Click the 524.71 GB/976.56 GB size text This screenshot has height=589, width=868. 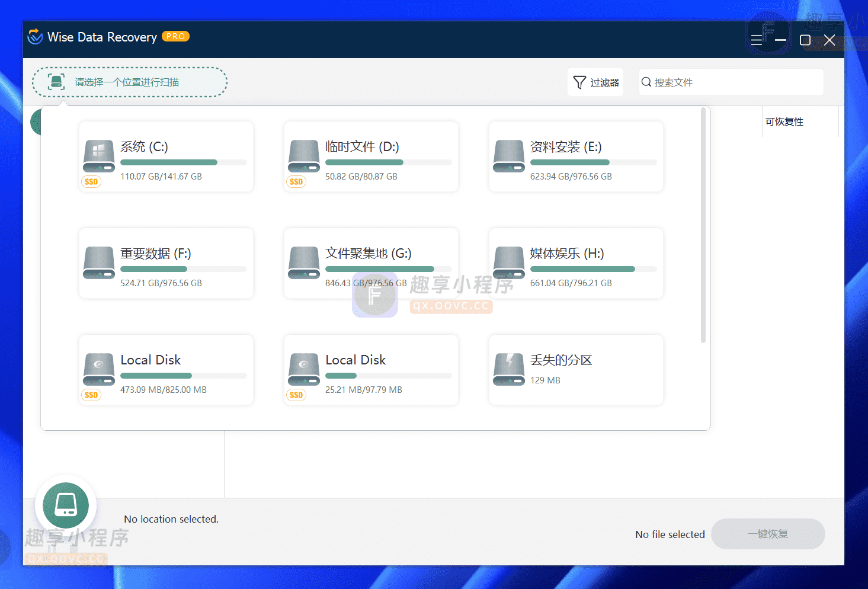(161, 283)
